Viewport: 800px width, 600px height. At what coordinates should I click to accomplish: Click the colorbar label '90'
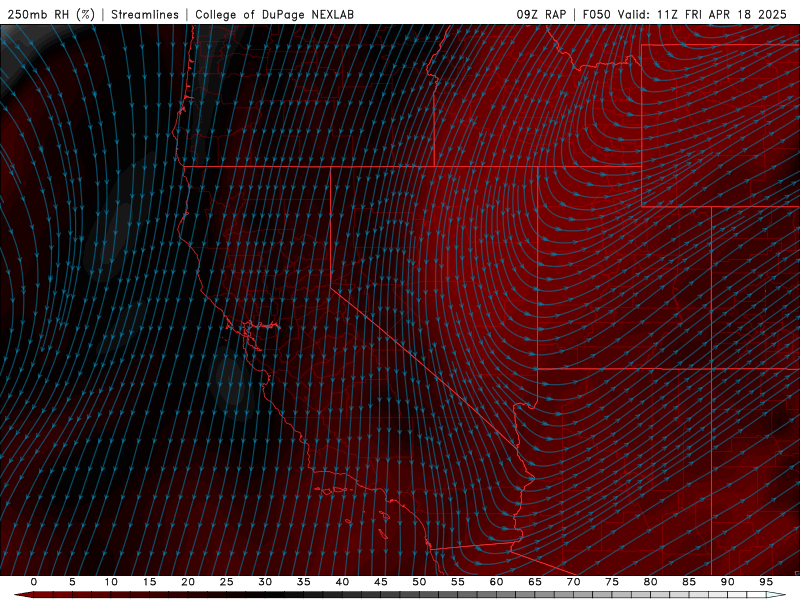pos(727,582)
